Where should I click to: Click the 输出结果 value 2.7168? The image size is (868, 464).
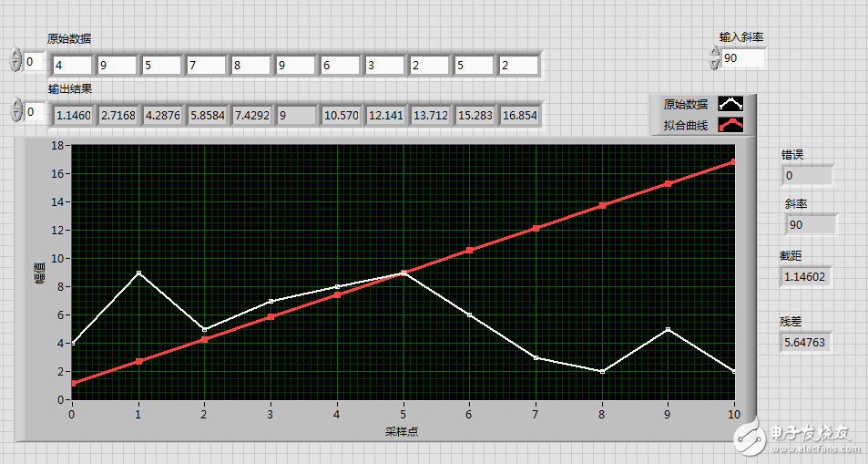click(x=117, y=115)
